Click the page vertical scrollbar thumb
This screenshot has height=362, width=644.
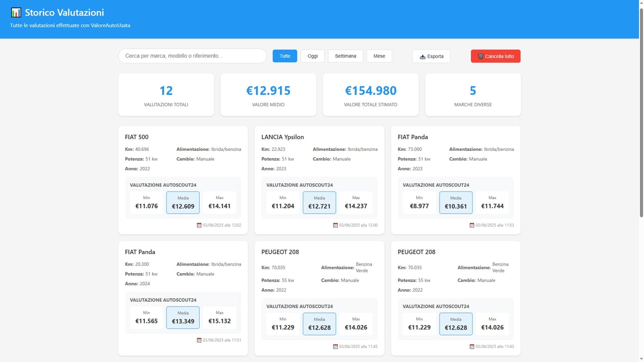(x=642, y=112)
